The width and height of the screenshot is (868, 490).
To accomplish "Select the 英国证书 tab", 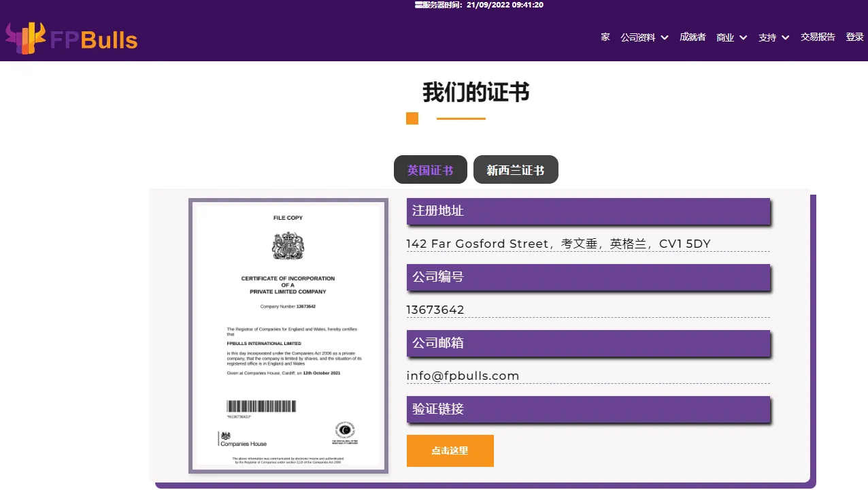I will [x=431, y=170].
